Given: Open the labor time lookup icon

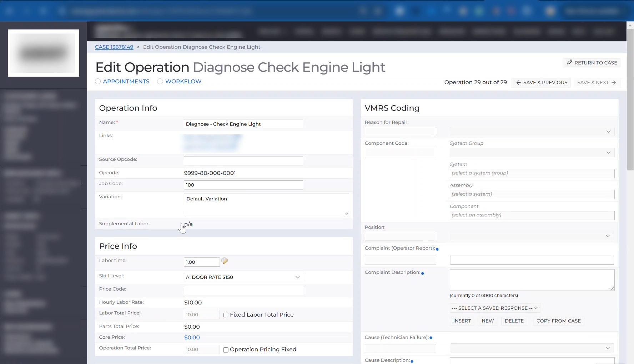Looking at the screenshot, I should pos(225,261).
